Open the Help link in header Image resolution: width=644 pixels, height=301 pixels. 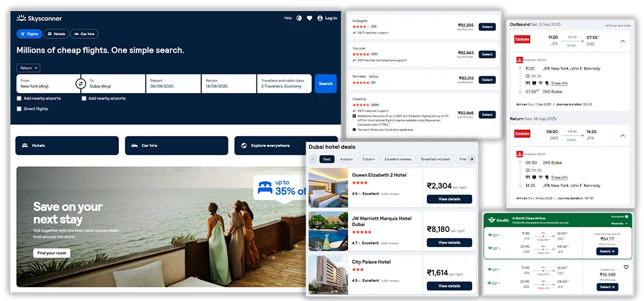[x=288, y=18]
